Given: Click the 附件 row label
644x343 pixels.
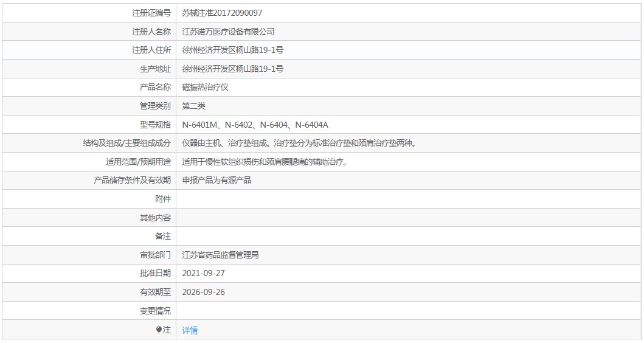Looking at the screenshot, I should click(x=163, y=199).
